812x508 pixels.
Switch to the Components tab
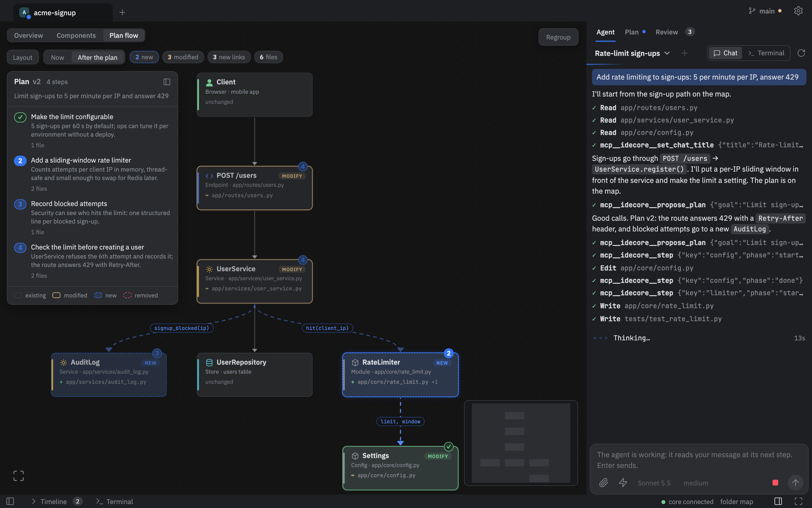click(76, 35)
